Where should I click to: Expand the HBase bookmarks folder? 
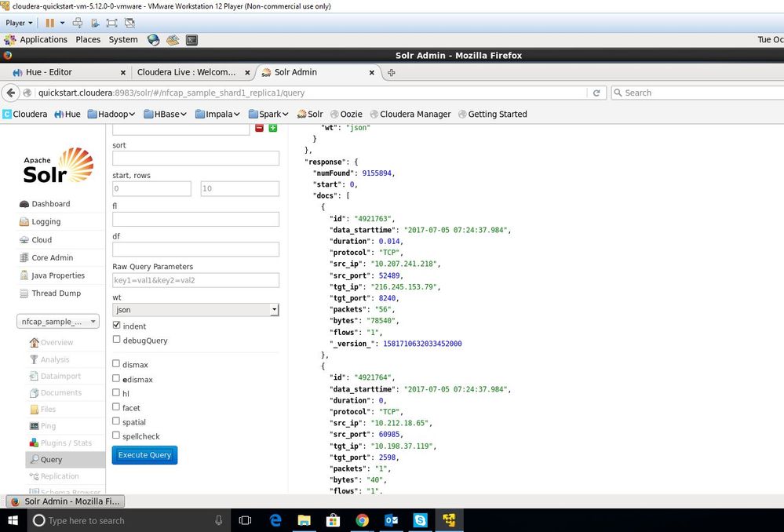click(x=165, y=114)
